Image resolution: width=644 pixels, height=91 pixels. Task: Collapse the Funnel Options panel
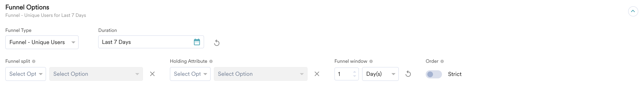(633, 11)
